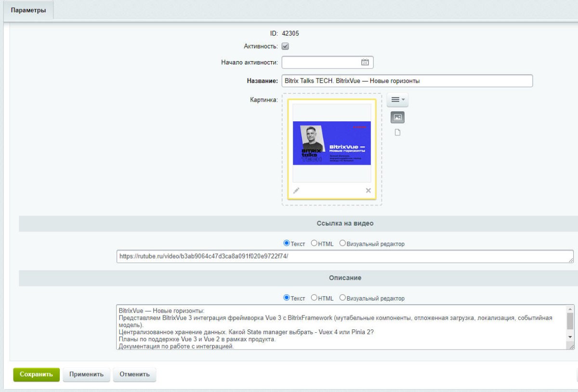Toggle the Активность checkbox
This screenshot has width=578, height=392.
pyautogui.click(x=285, y=46)
